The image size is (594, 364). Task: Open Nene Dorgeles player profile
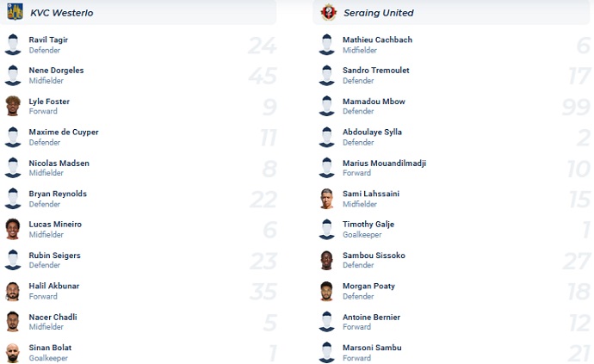[56, 71]
